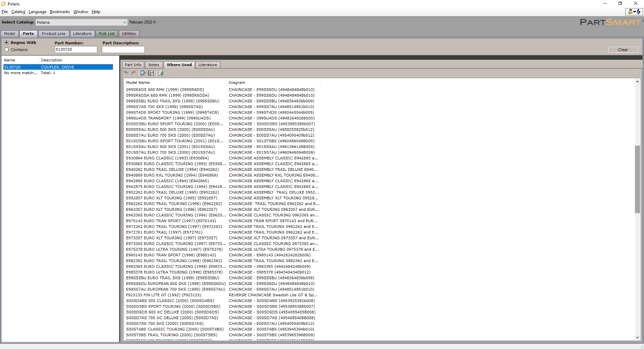Click the redo forward arrow icon

click(x=134, y=73)
